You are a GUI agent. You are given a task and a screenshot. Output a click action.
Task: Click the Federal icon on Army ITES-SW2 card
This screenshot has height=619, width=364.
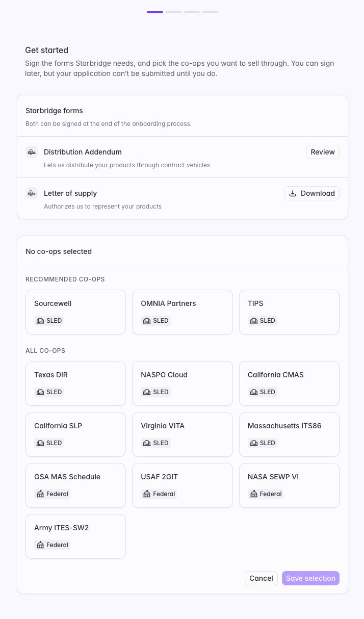click(40, 545)
